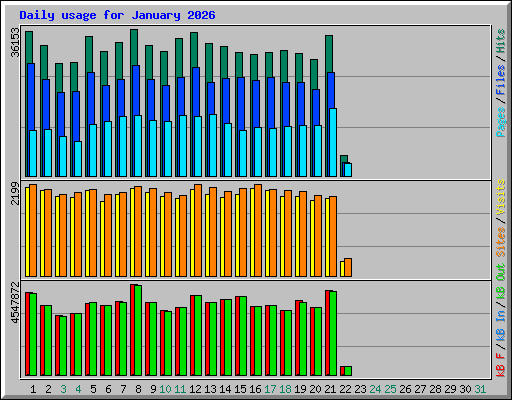
Task: Select weekend day 31 label
Action: [480, 389]
